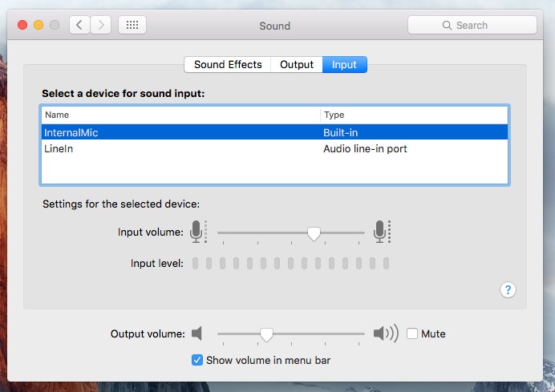The image size is (555, 392).
Task: Open the help question mark button
Action: click(x=508, y=290)
